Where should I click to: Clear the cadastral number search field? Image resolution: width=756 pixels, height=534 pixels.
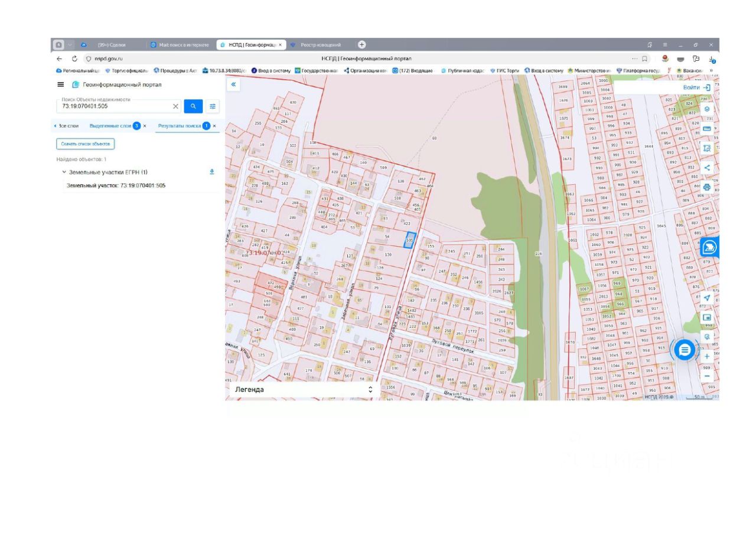click(x=175, y=106)
